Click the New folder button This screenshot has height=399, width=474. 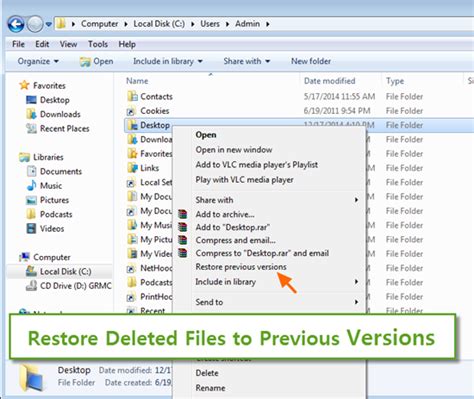[x=311, y=61]
